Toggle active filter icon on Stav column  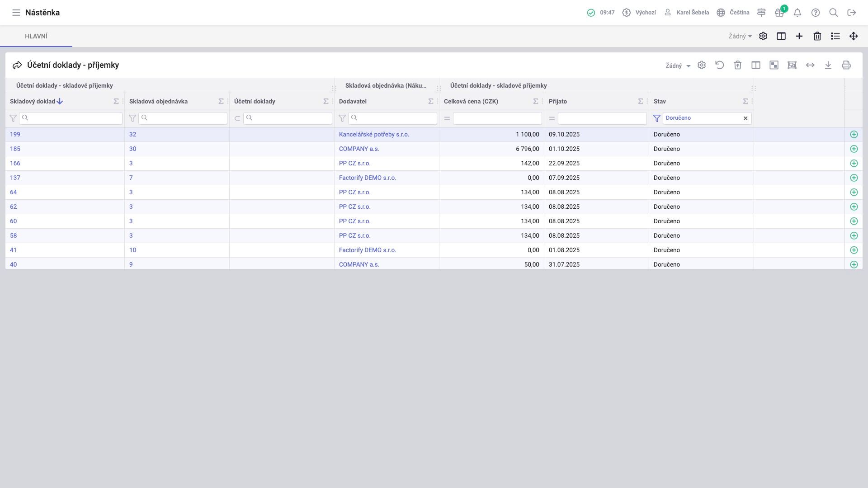coord(657,118)
